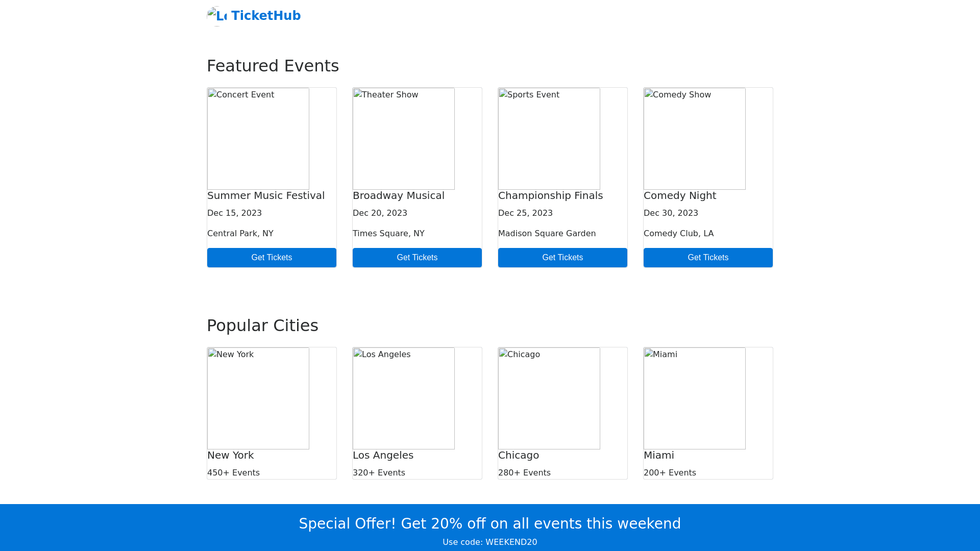
Task: Click the WEEKEND20 promo code text
Action: click(511, 542)
